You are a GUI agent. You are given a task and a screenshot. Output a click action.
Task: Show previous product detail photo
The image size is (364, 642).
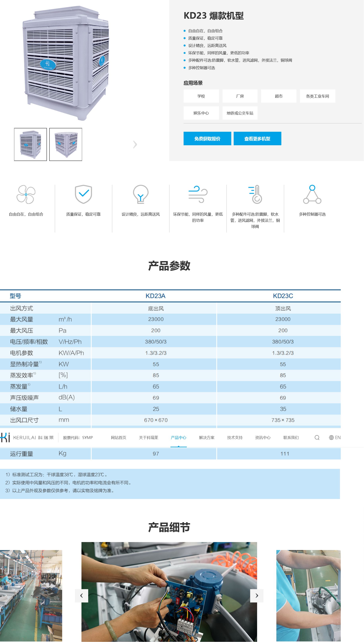81,596
